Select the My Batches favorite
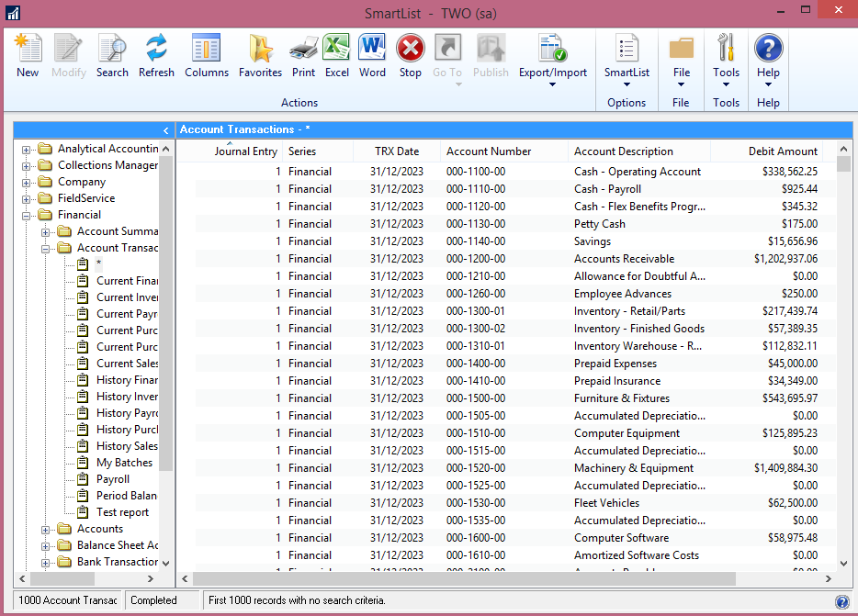Image resolution: width=858 pixels, height=616 pixels. [124, 463]
